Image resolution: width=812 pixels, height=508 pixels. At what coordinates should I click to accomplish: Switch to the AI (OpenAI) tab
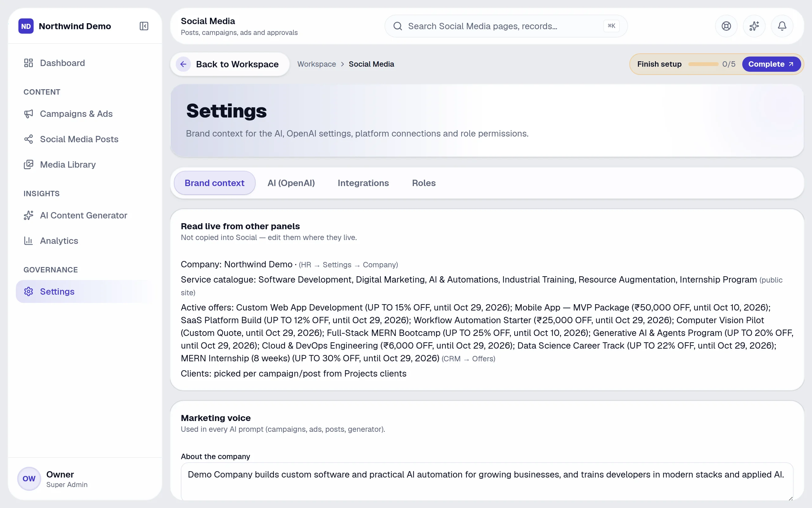point(291,183)
